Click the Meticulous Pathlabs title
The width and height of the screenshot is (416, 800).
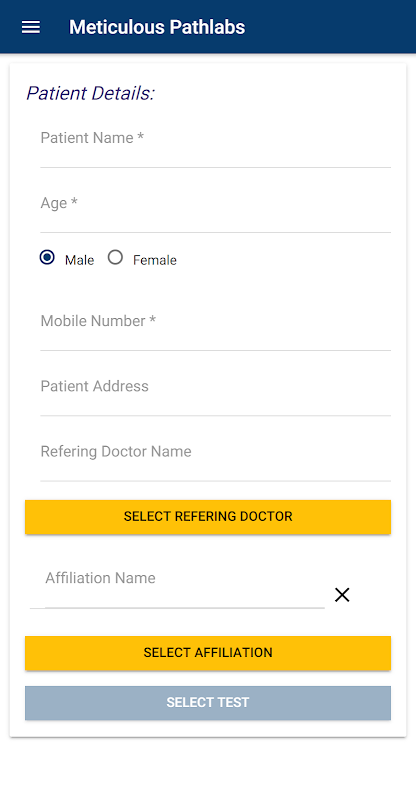157,27
